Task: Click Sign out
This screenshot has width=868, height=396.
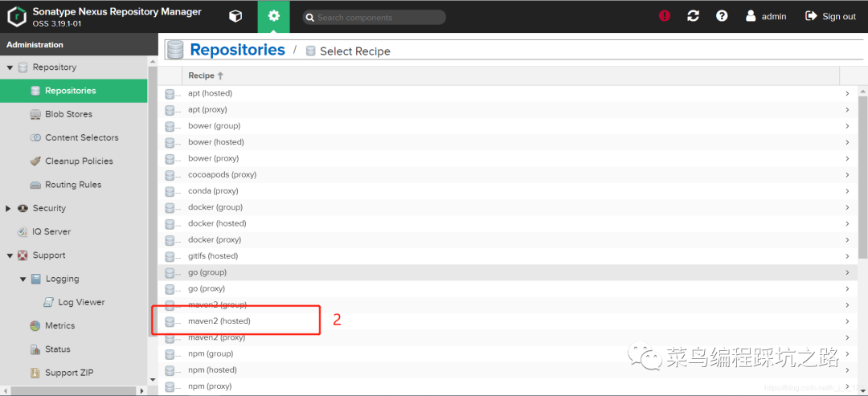Action: click(830, 16)
